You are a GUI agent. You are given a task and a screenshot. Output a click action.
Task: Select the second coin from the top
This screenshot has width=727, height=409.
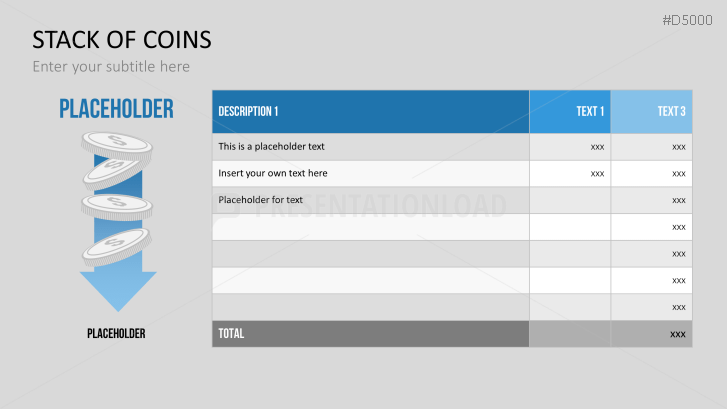click(x=117, y=172)
